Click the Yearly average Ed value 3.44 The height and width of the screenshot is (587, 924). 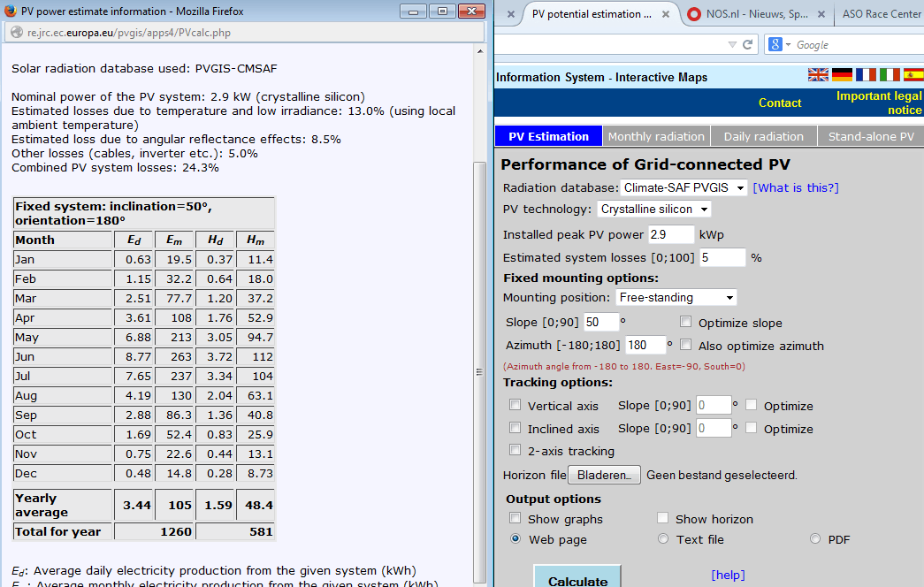pyautogui.click(x=137, y=505)
